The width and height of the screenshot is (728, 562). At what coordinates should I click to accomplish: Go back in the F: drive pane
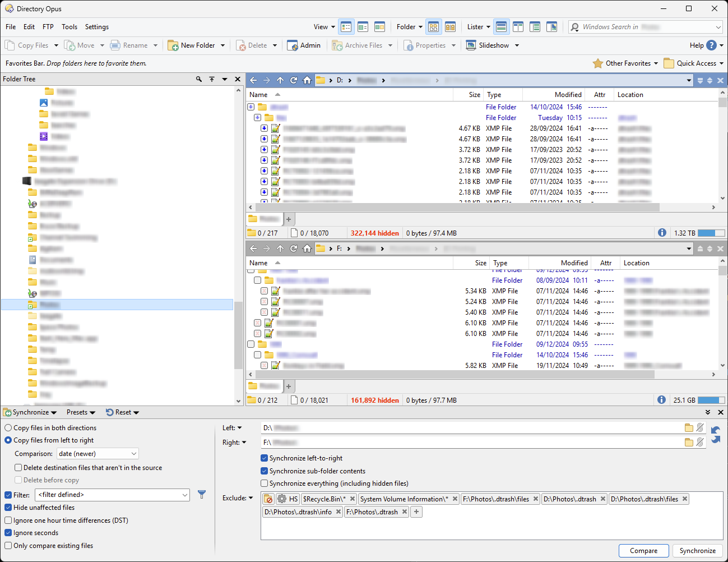click(253, 248)
